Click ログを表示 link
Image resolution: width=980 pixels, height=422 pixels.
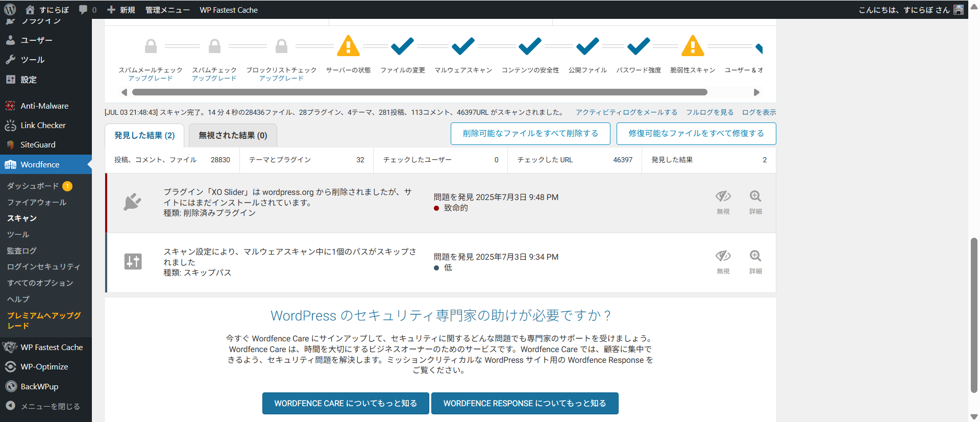click(759, 112)
